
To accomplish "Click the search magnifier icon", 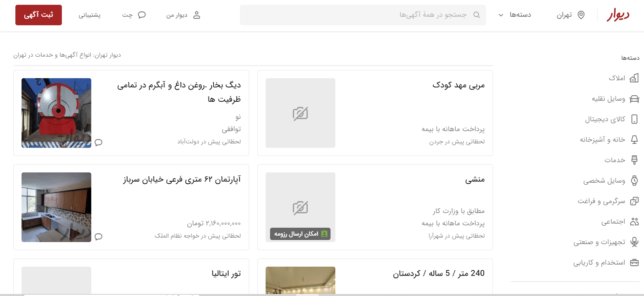I will pos(477,15).
